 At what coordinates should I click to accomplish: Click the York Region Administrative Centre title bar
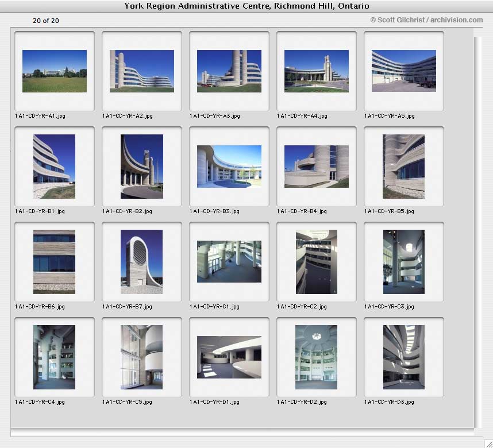point(246,6)
